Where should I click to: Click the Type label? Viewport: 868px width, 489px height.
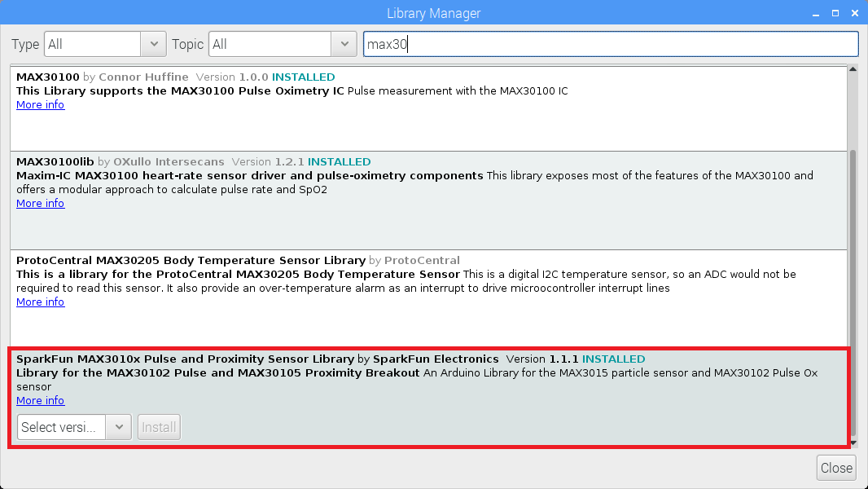tap(25, 44)
